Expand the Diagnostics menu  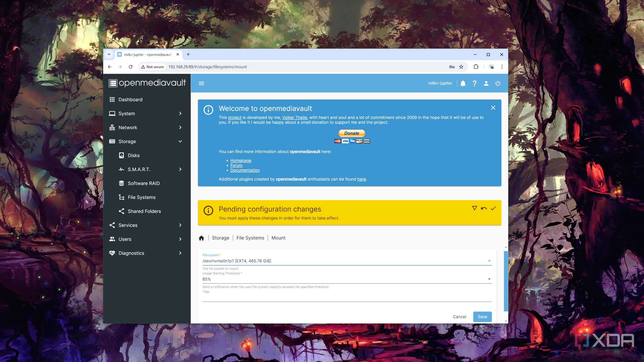tap(147, 253)
